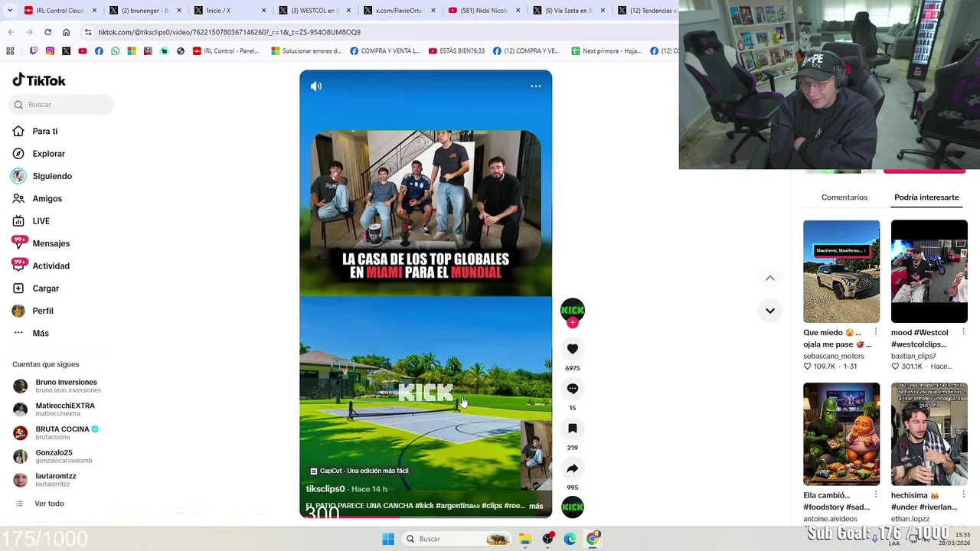The image size is (980, 551).
Task: Open options for 'hechisima' video
Action: pos(963,495)
